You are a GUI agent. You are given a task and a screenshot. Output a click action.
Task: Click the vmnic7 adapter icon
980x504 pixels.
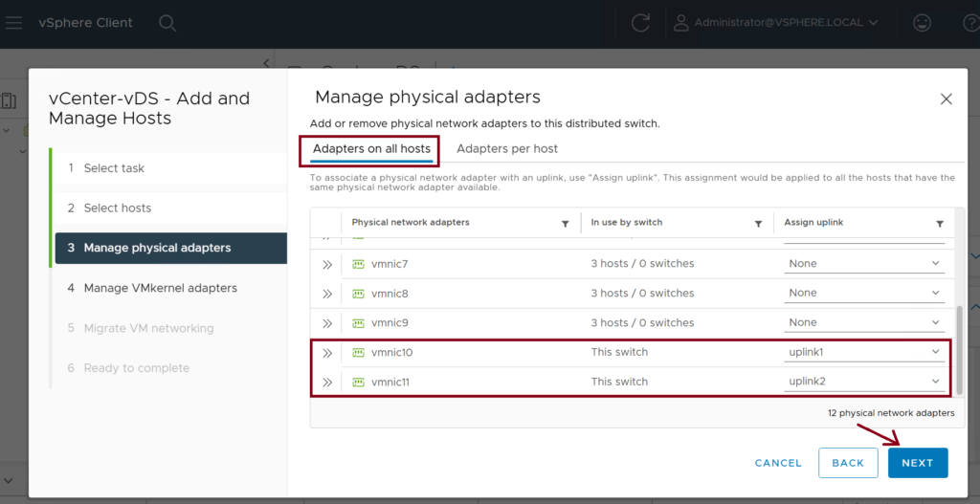pos(358,264)
